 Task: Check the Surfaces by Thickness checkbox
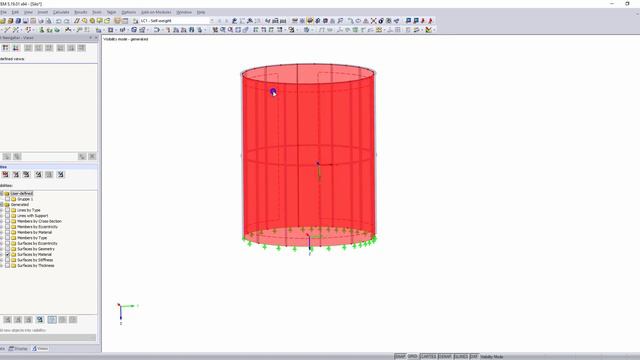pos(7,265)
